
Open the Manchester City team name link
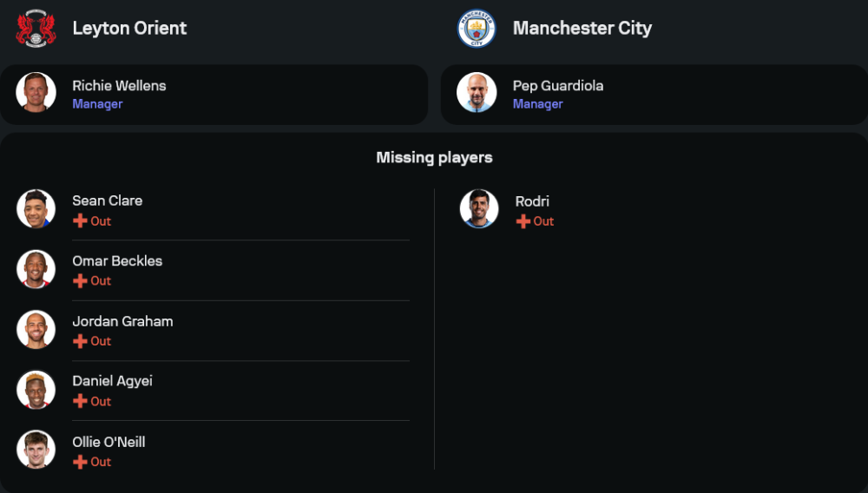pos(582,28)
